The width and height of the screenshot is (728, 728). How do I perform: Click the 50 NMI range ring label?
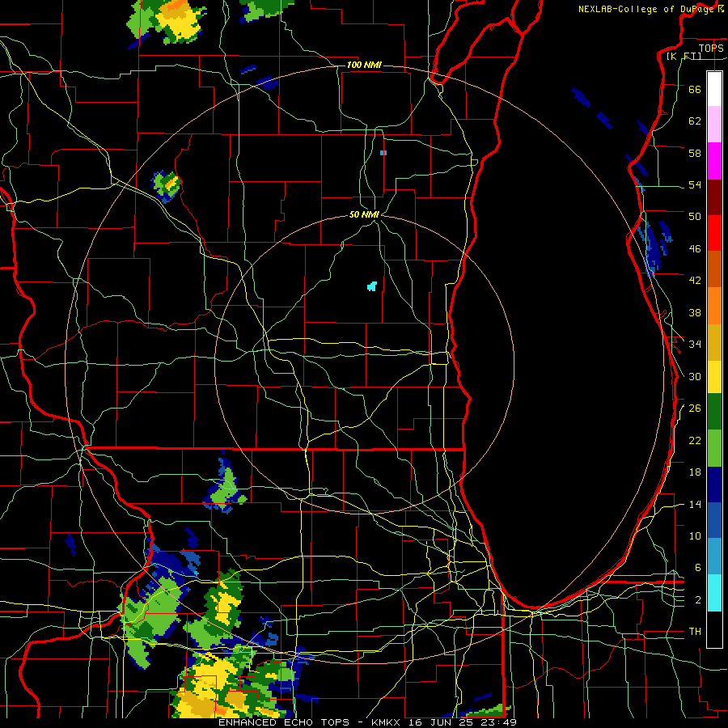364,214
